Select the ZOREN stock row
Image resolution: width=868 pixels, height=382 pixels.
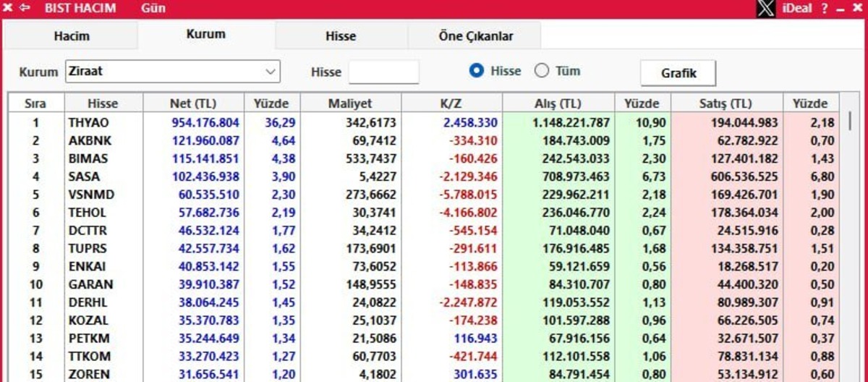pyautogui.click(x=424, y=374)
